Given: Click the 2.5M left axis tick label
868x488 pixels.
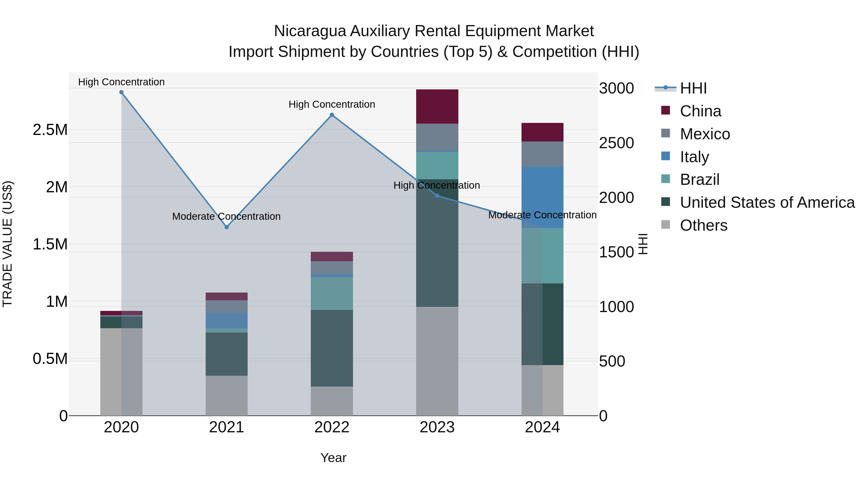Looking at the screenshot, I should pos(50,130).
